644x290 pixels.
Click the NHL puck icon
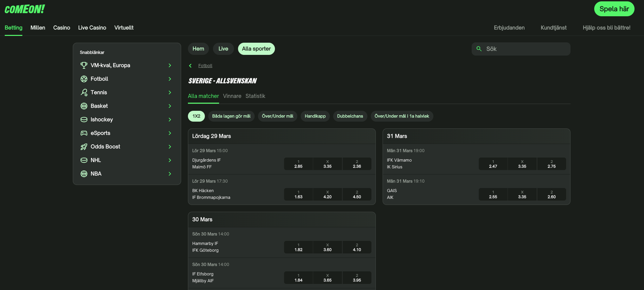(84, 160)
